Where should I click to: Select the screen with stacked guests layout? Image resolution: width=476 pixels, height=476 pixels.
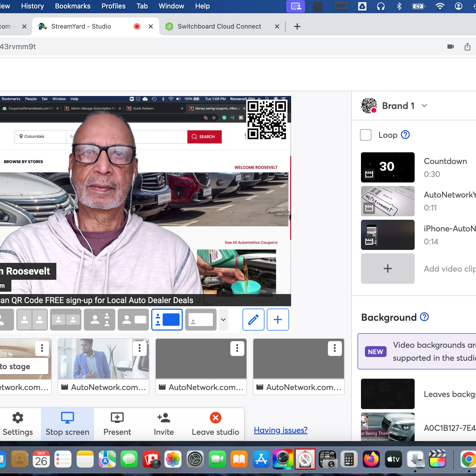pos(167,319)
